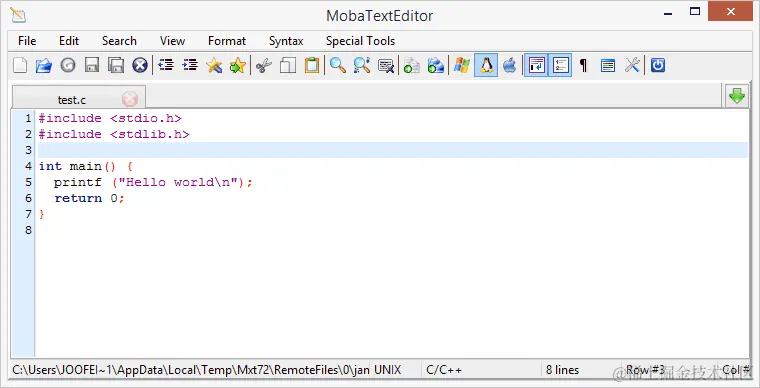Maximize the MobaTextEditor window
760x388 pixels.
[x=695, y=12]
